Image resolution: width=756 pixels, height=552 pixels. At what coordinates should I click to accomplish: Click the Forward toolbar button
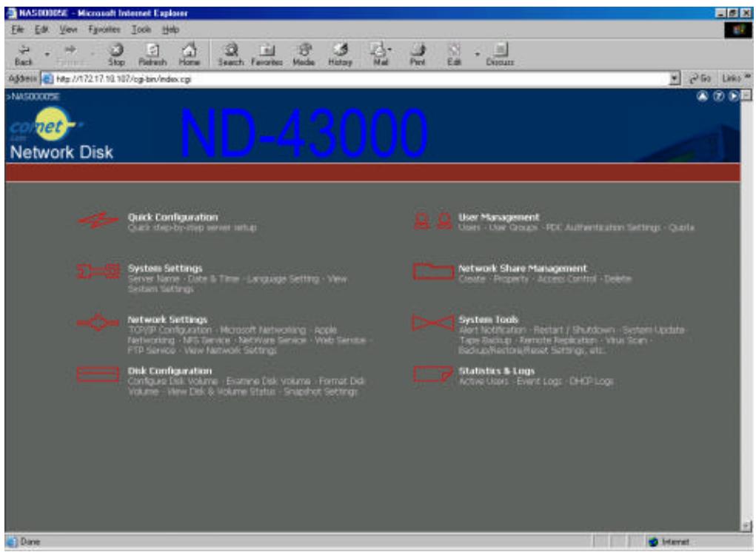pos(70,55)
